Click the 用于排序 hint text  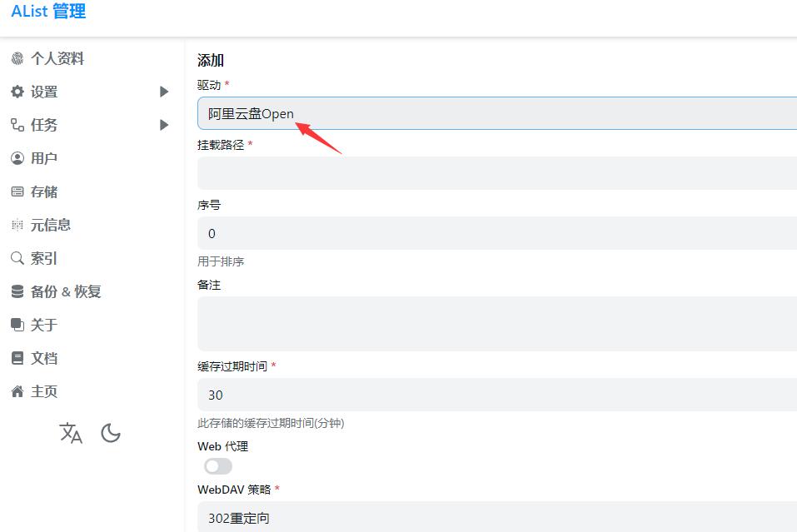221,261
